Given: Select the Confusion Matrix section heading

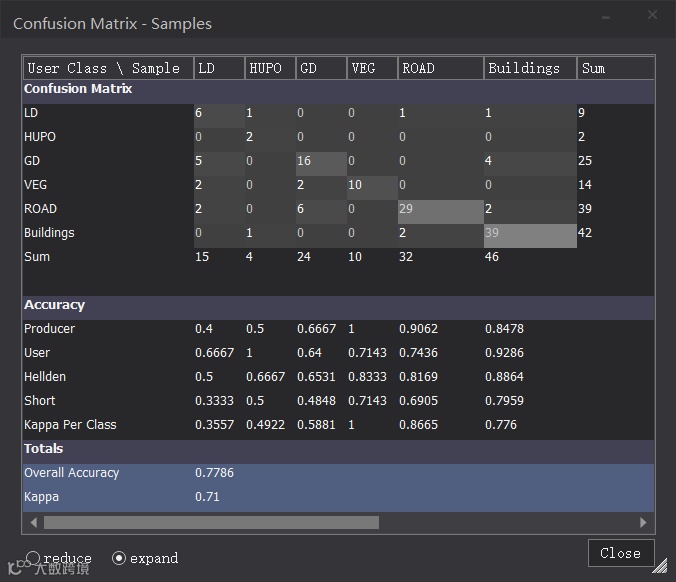Looking at the screenshot, I should (x=78, y=89).
